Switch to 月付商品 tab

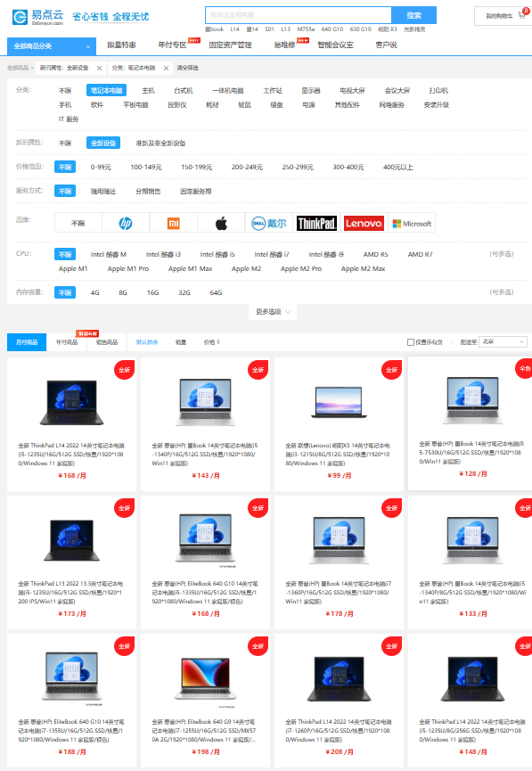point(27,342)
